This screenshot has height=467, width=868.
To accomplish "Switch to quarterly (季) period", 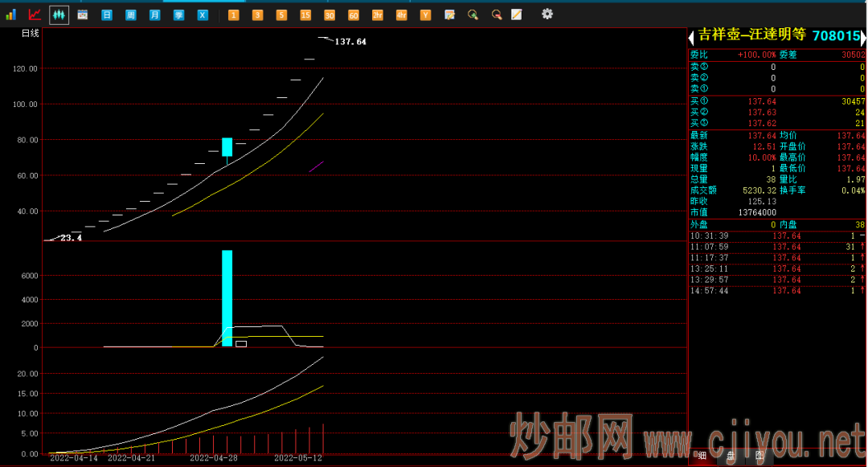I will coord(178,14).
